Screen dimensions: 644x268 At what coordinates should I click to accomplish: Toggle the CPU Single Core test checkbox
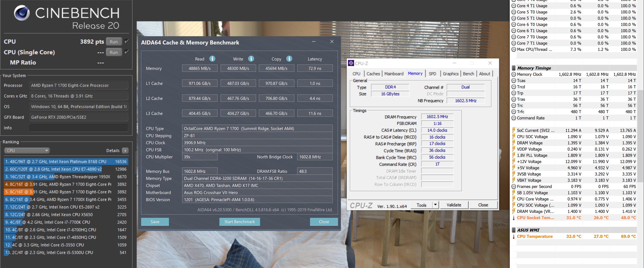pos(127,52)
